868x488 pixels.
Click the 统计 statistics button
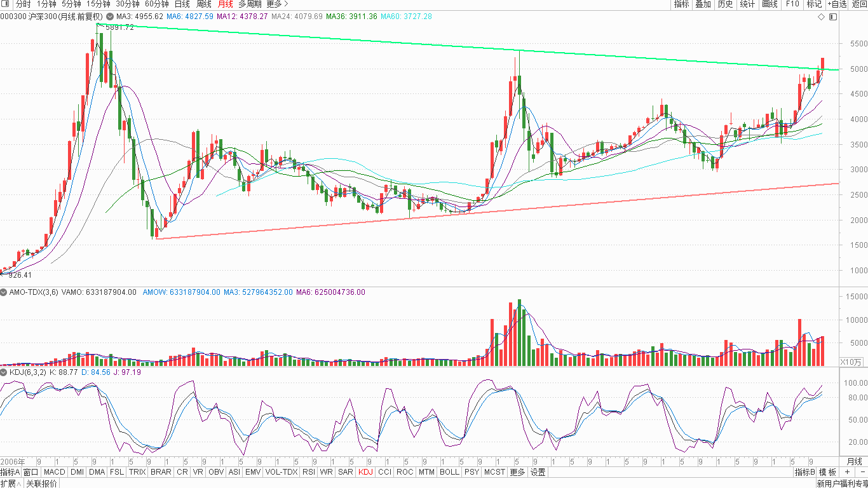click(x=747, y=4)
